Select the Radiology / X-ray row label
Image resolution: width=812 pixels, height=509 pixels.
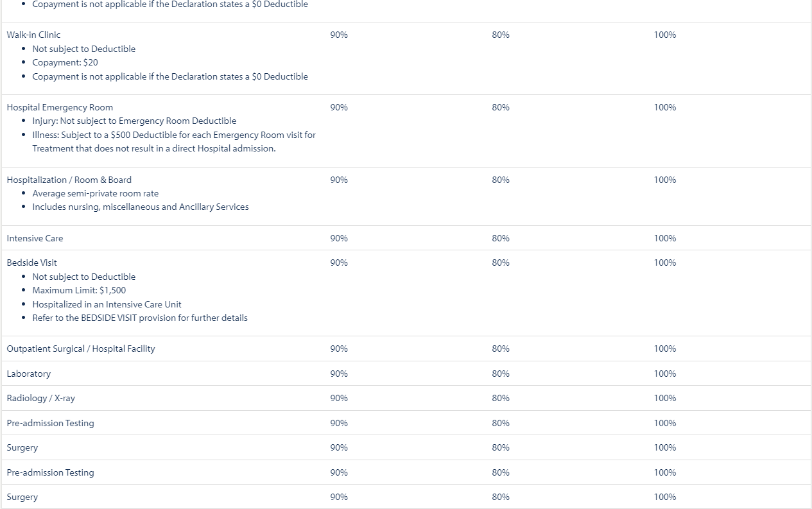pyautogui.click(x=40, y=398)
